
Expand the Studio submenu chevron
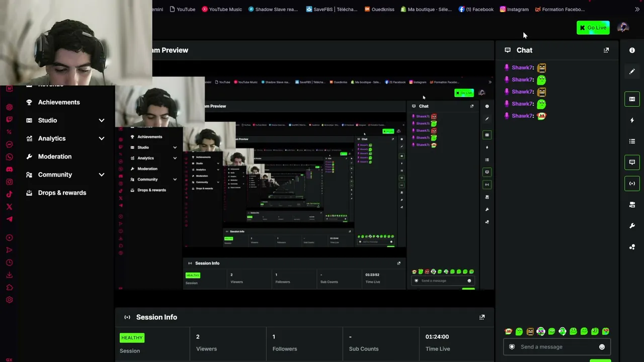pos(102,120)
